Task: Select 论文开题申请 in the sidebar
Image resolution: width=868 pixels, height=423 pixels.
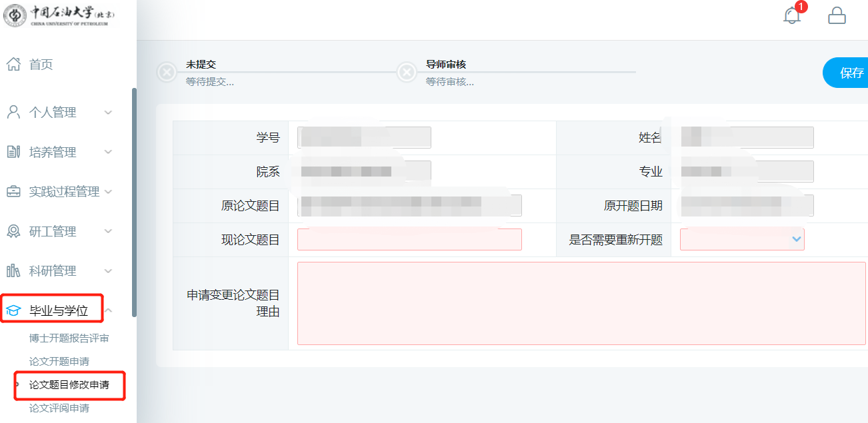Action: point(59,362)
